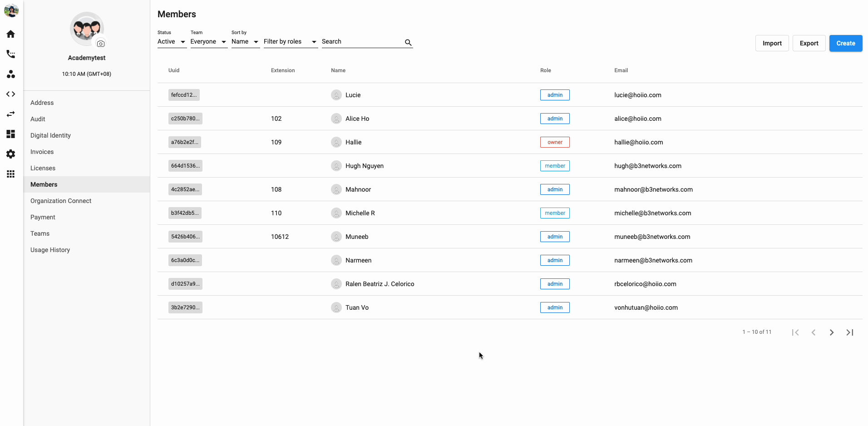Click Lucie's avatar icon
868x426 pixels.
pos(336,95)
